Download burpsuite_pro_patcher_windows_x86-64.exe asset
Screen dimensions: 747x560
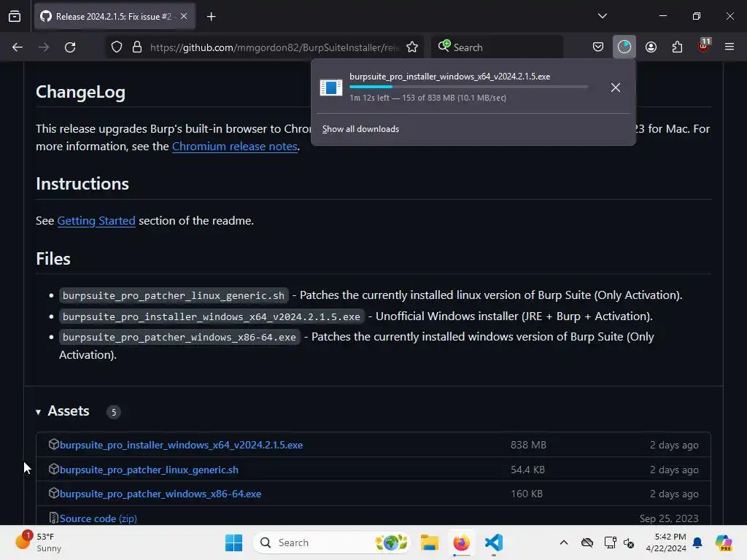pos(160,494)
